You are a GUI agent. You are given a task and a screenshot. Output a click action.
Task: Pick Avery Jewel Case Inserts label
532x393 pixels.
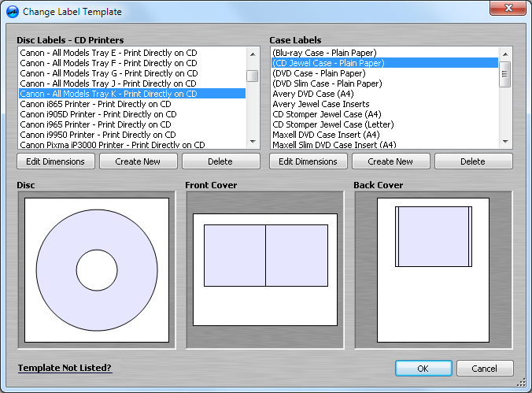(x=385, y=104)
